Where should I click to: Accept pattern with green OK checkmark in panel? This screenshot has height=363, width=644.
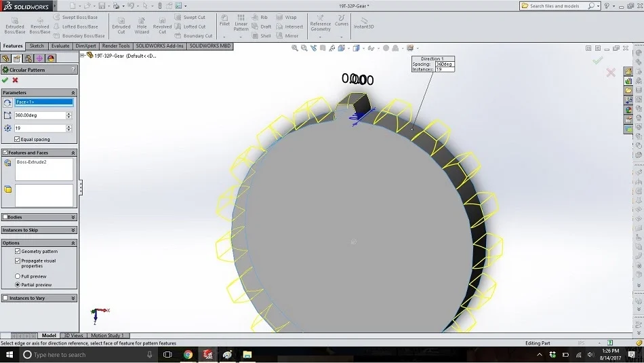[5, 80]
